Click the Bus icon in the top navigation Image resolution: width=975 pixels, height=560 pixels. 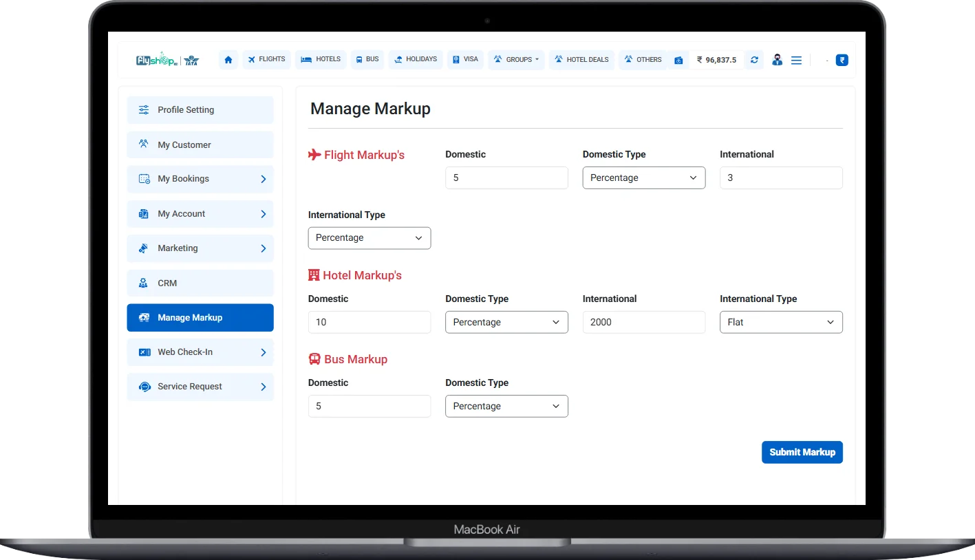[358, 60]
